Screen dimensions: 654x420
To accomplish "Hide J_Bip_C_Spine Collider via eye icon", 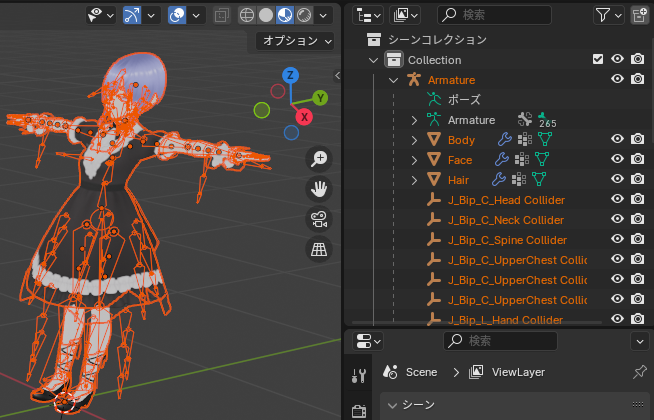I will pyautogui.click(x=617, y=239).
